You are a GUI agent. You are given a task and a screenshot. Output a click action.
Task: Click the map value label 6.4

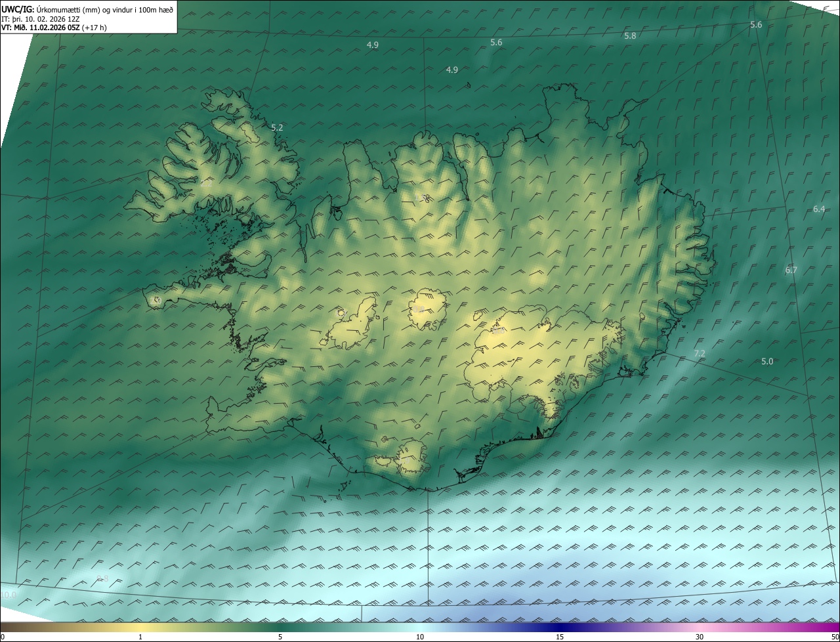click(x=819, y=209)
